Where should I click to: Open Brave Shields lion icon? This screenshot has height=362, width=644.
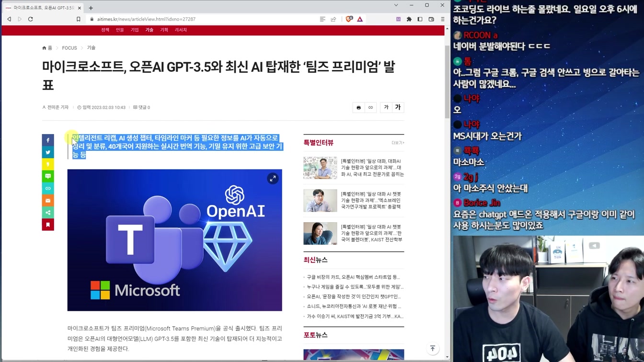point(349,19)
